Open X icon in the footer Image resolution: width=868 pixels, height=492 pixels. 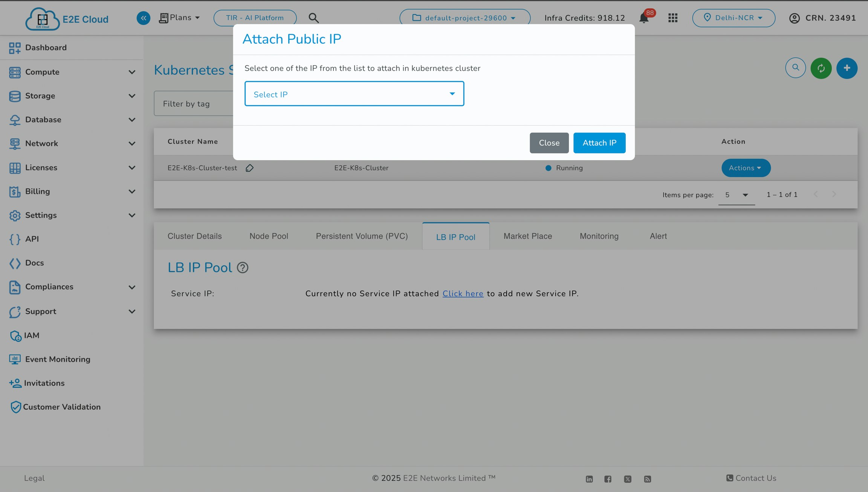point(628,479)
